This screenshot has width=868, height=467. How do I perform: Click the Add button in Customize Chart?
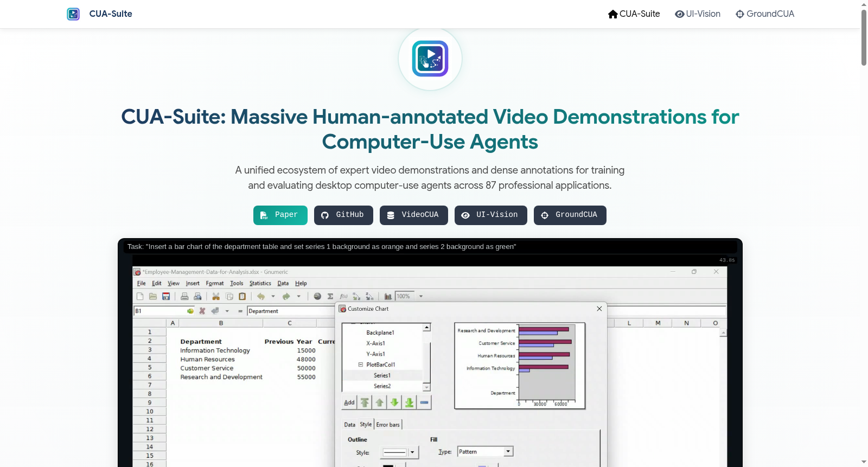[349, 402]
